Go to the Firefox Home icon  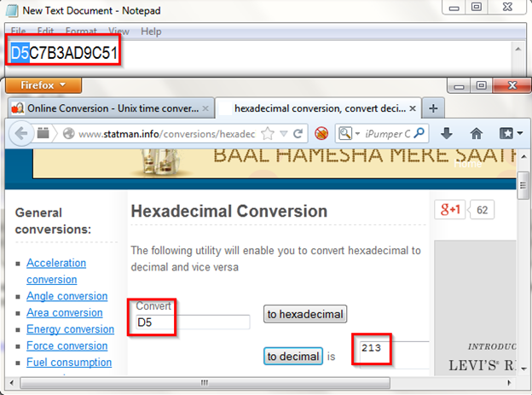(477, 133)
